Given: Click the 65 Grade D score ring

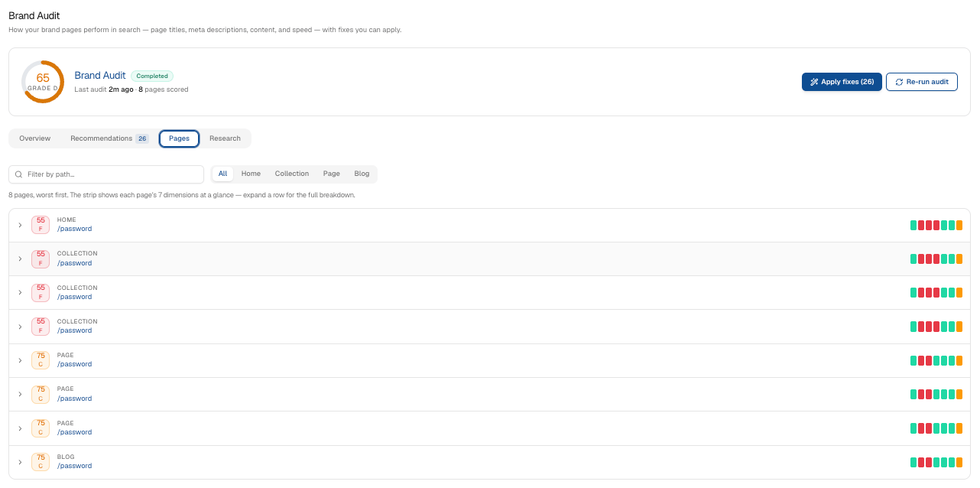Looking at the screenshot, I should pyautogui.click(x=43, y=82).
